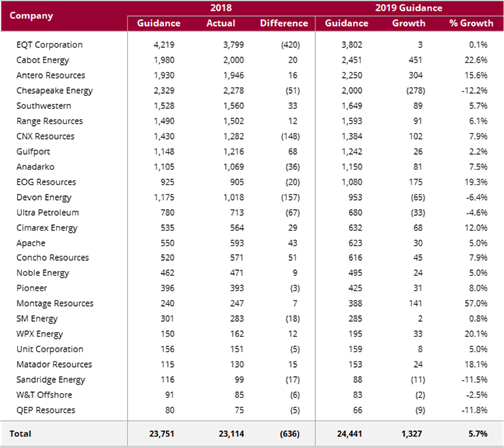Click Matador Resources company name
The height and width of the screenshot is (447, 504).
click(x=54, y=365)
